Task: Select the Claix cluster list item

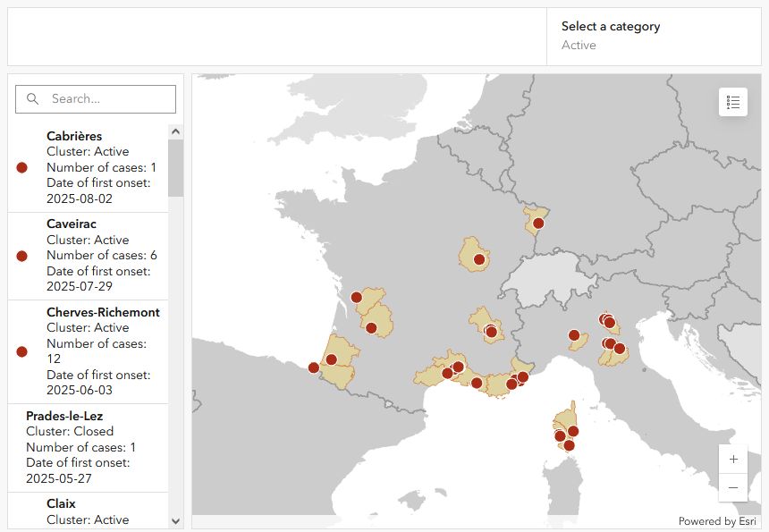Action: [x=89, y=511]
